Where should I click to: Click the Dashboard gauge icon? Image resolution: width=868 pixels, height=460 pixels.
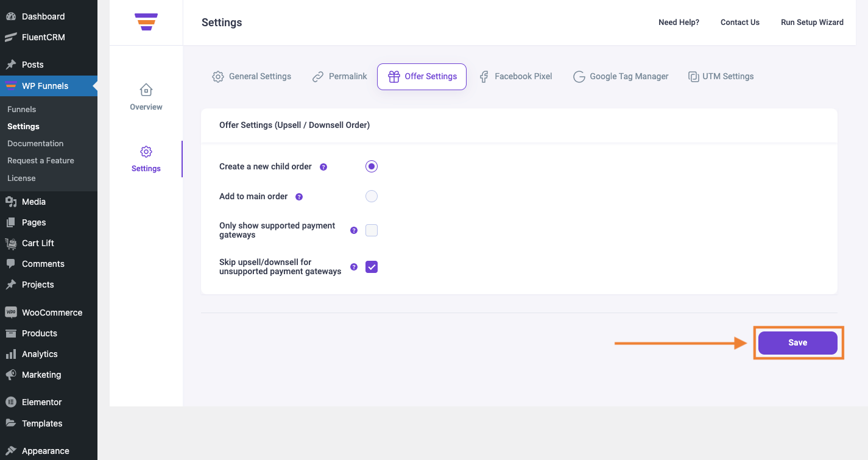point(11,16)
